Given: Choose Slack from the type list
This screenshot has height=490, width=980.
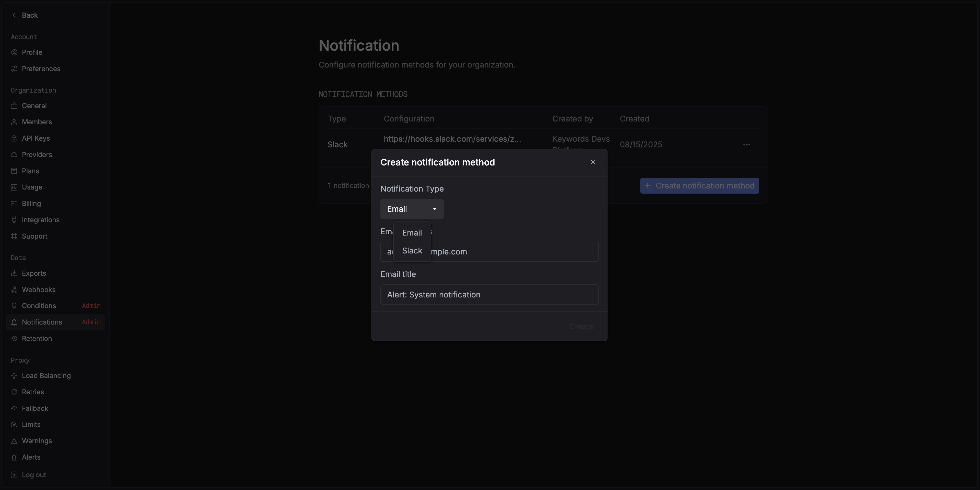Looking at the screenshot, I should tap(412, 251).
